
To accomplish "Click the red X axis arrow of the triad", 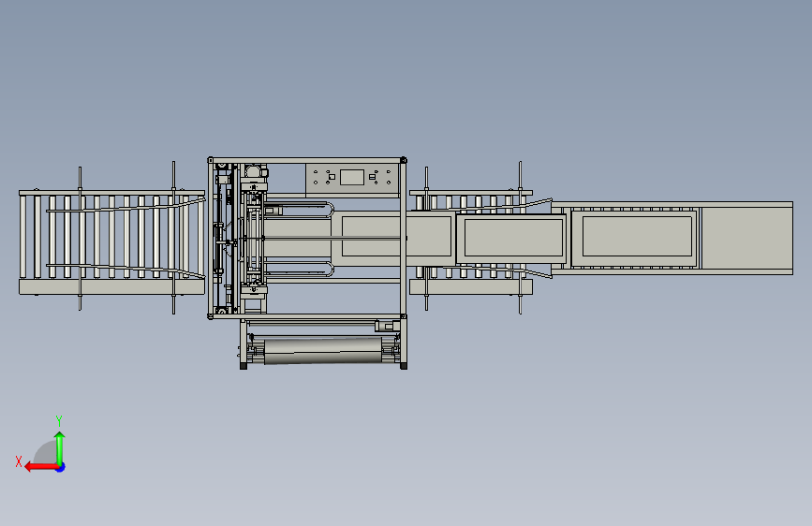I will (x=41, y=467).
